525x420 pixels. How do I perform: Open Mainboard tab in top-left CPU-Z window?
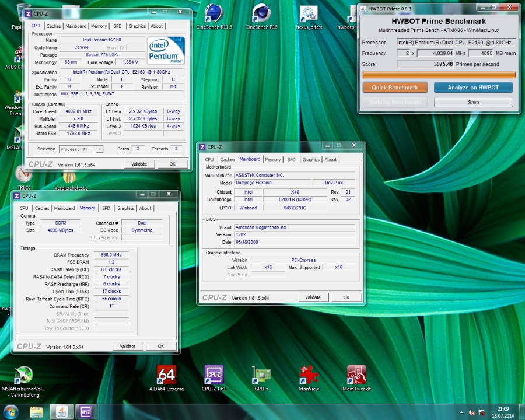click(76, 26)
